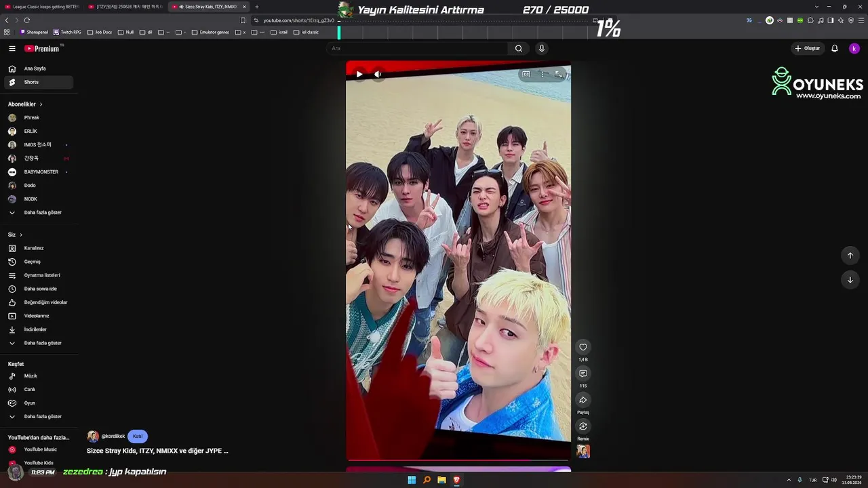Open the Windows Start menu
The width and height of the screenshot is (868, 488).
pos(412,480)
